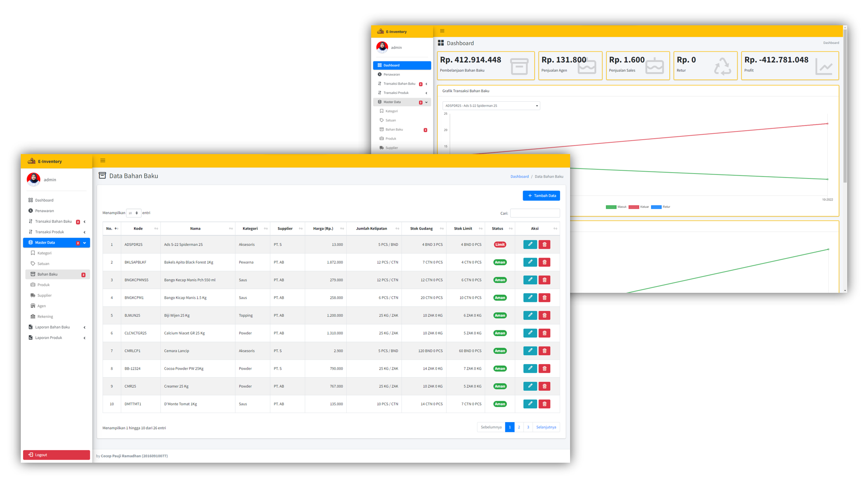
Task: Click delete icon for D'Monte Tomat 1Kg row
Action: [544, 404]
